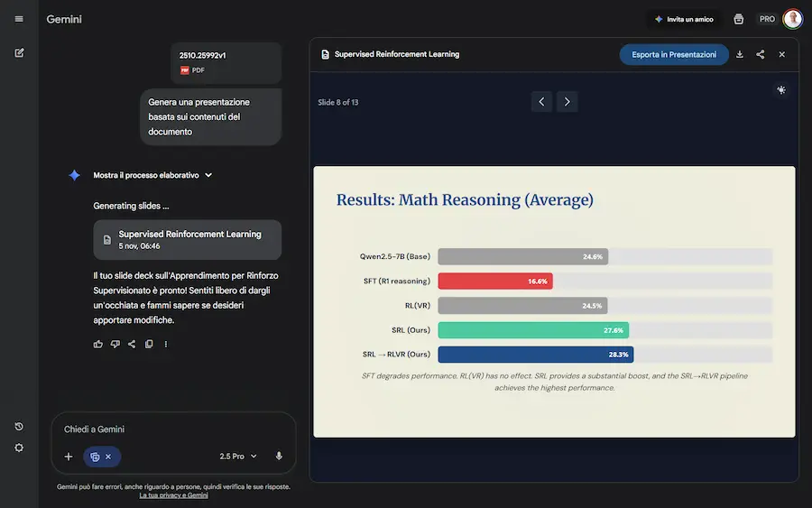
Task: Share the response via share icon
Action: [132, 344]
